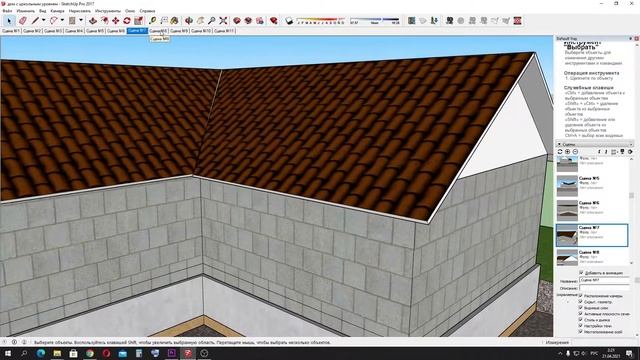The image size is (640, 360).
Task: Open the scenes view options dropdown
Action: tap(615, 152)
